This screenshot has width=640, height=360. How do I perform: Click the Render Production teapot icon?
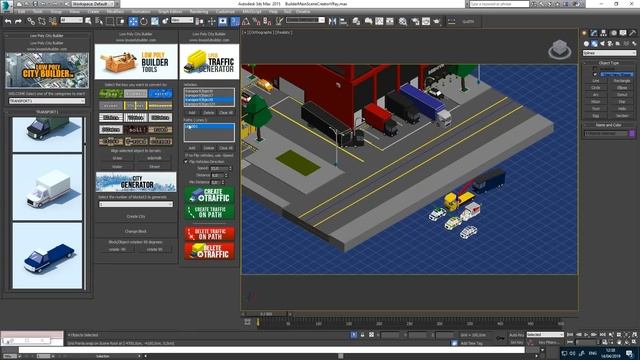[x=437, y=21]
